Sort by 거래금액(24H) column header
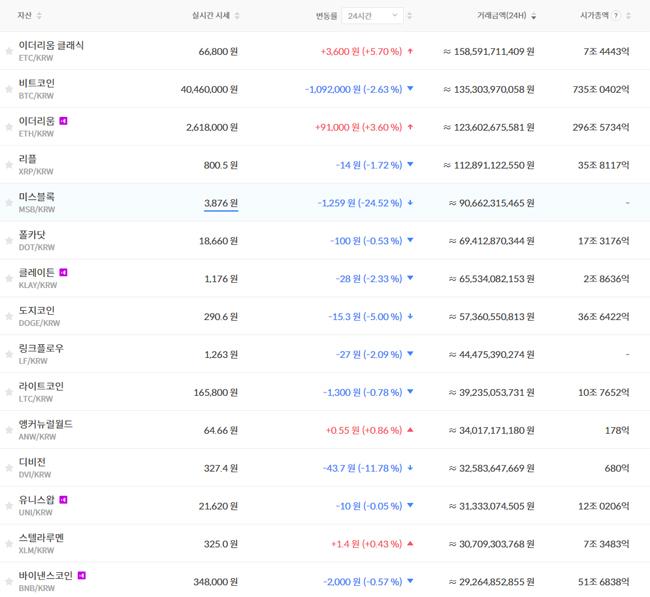 [505, 16]
